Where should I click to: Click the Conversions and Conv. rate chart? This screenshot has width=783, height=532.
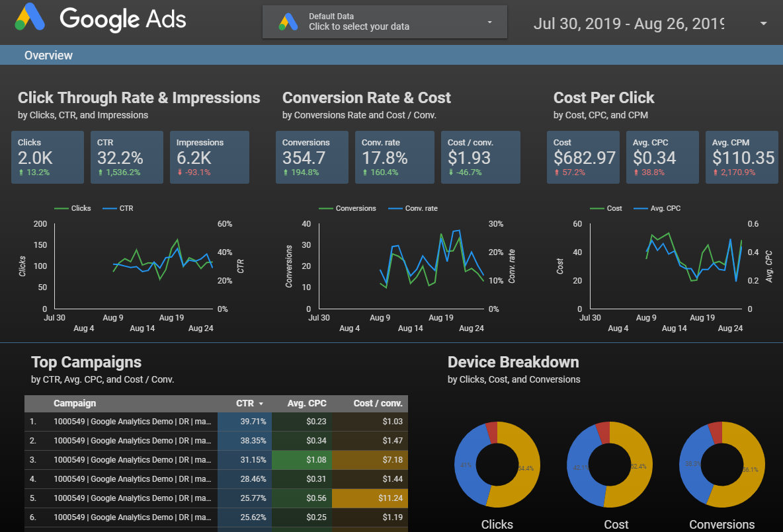click(x=399, y=270)
